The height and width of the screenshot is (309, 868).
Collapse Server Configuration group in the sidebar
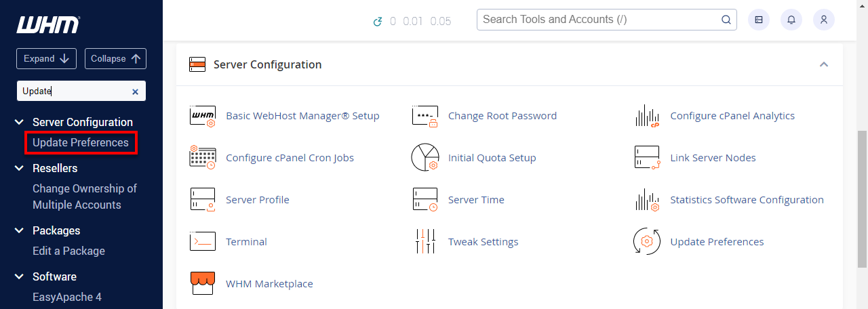point(19,122)
